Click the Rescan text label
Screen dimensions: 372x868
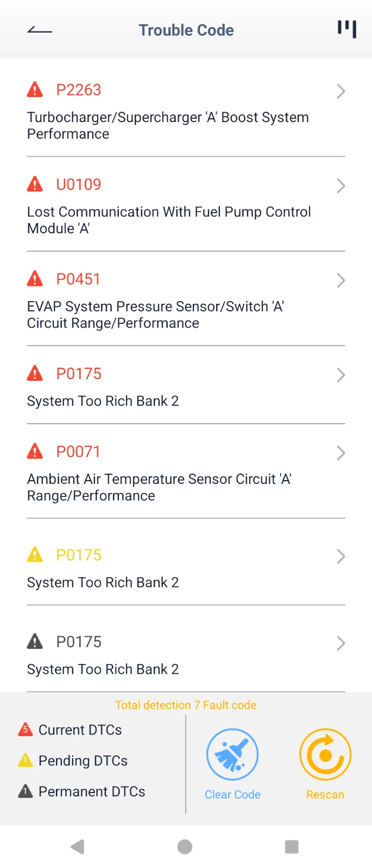coord(325,794)
